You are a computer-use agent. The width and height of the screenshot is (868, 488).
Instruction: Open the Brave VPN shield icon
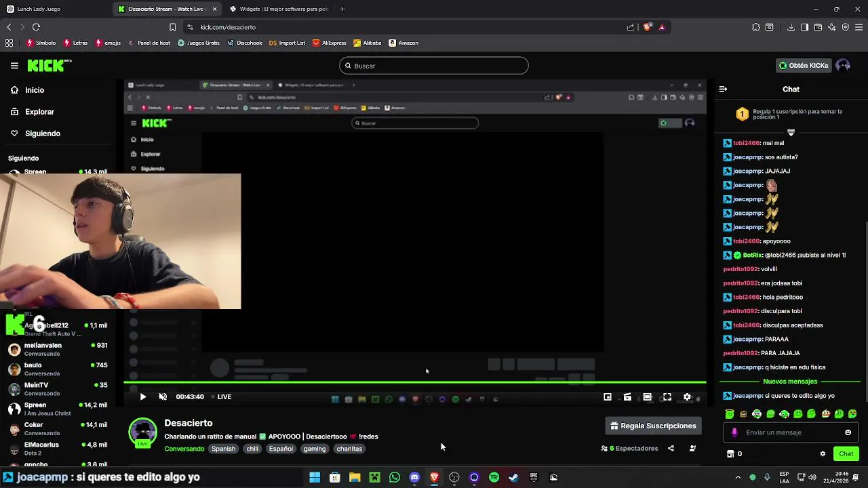845,27
